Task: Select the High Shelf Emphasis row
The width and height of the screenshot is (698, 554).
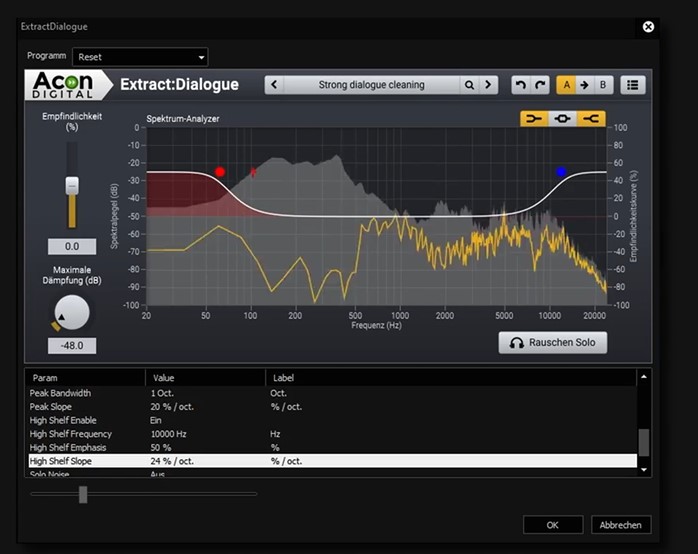Action: click(x=333, y=448)
